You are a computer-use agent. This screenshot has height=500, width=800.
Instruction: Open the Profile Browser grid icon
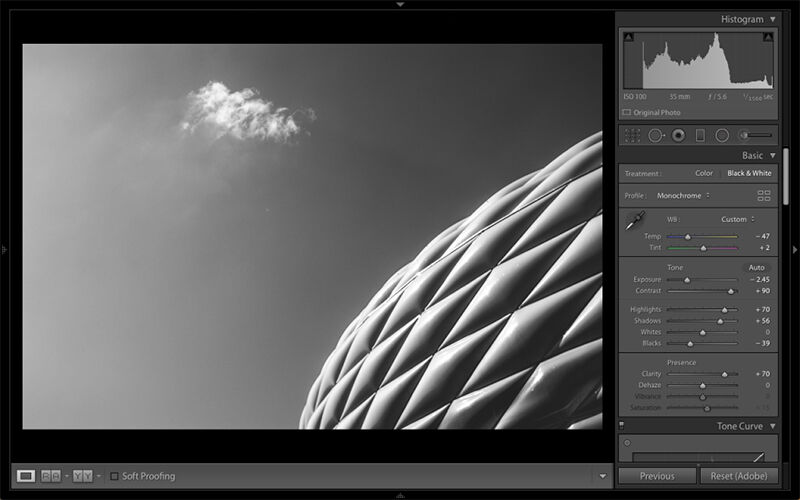click(764, 195)
